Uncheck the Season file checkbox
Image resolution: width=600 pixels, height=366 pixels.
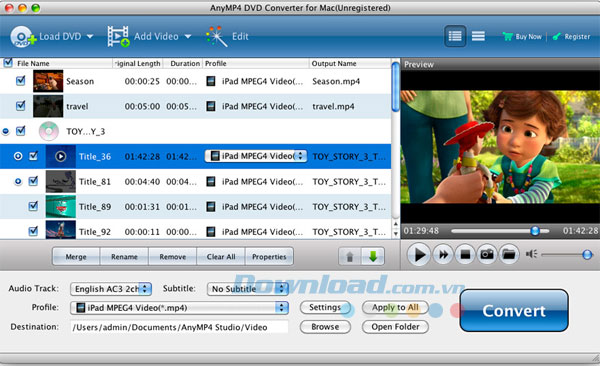21,81
